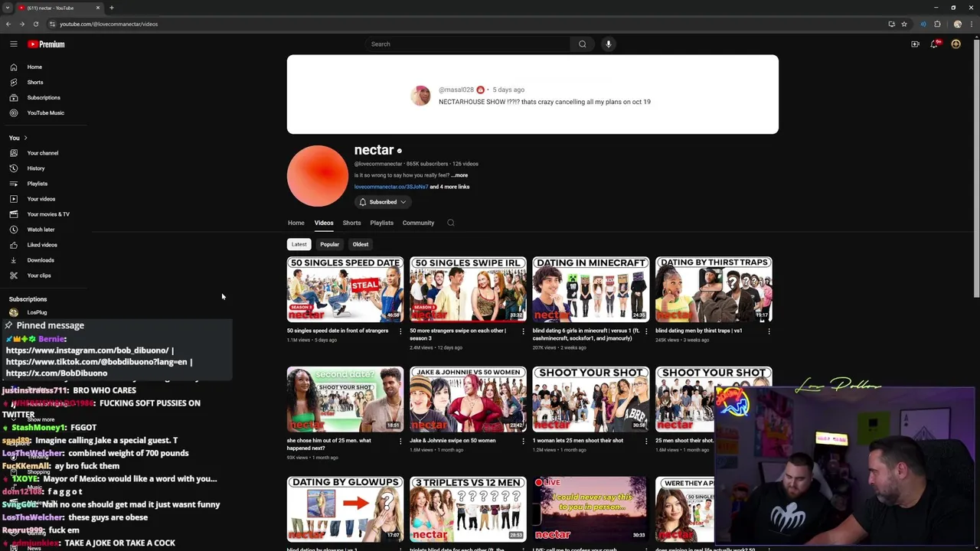Click the Chrome address bar URL

pyautogui.click(x=109, y=24)
